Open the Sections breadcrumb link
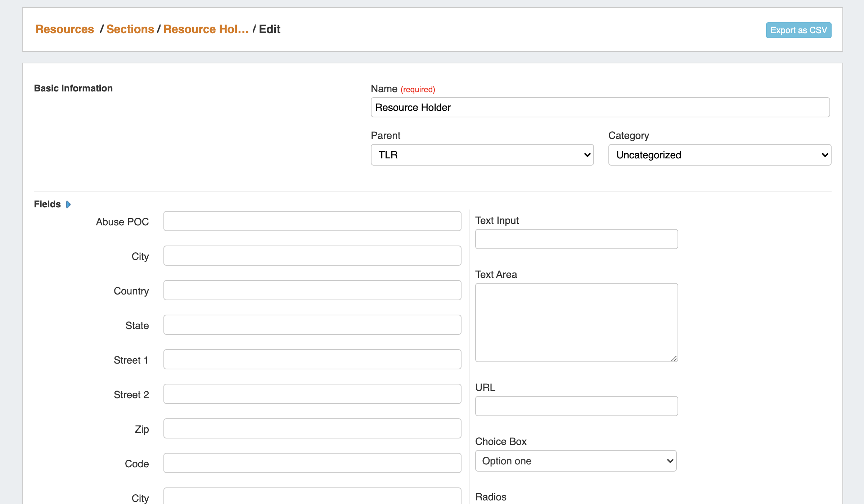 coord(130,29)
